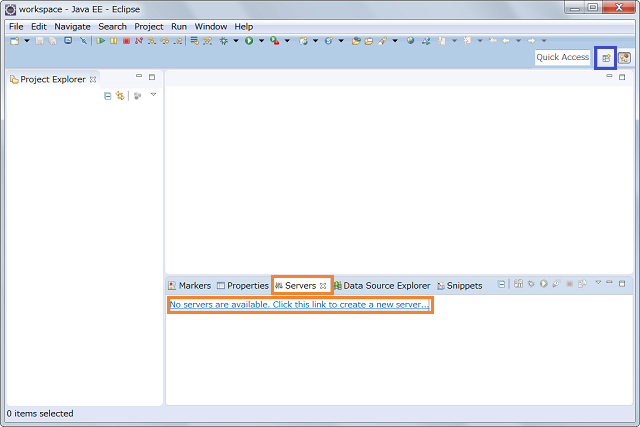Open the Search menu

click(x=112, y=27)
